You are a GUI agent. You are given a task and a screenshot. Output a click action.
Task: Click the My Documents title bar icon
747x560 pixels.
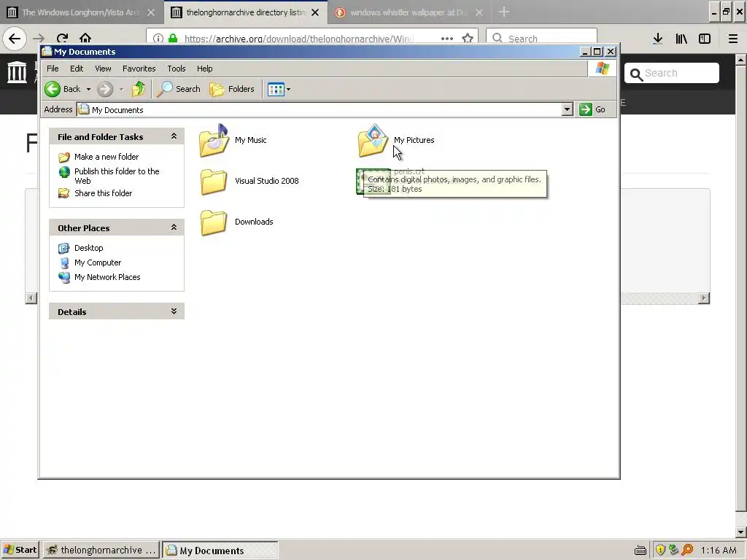pos(47,52)
